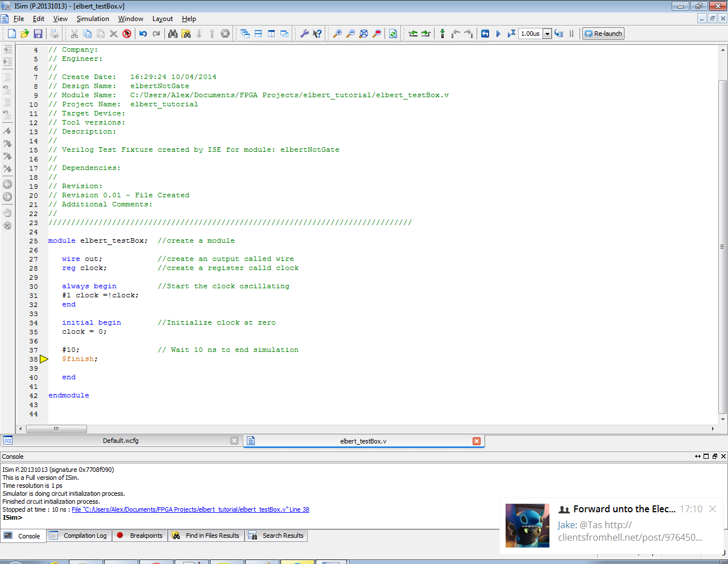Tile windows vertically icon
The image size is (728, 564).
[x=271, y=34]
